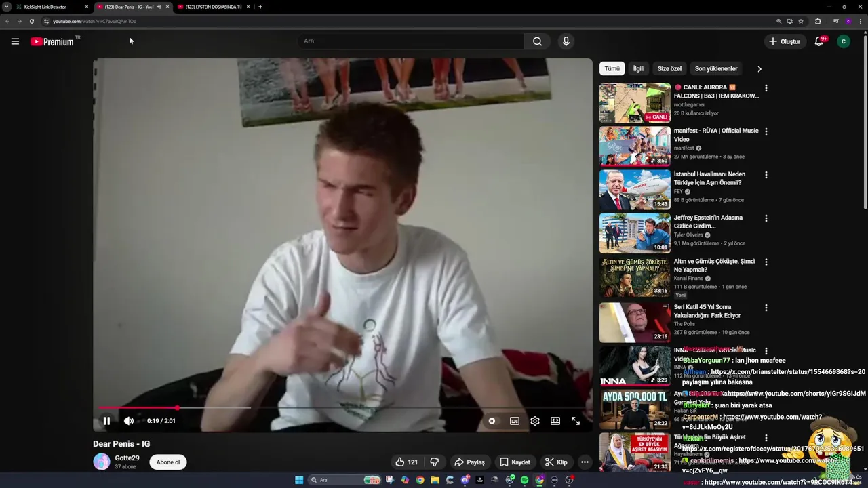Image resolution: width=868 pixels, height=488 pixels.
Task: Open AURORA FALCONS live stream thumbnail
Action: (x=635, y=103)
